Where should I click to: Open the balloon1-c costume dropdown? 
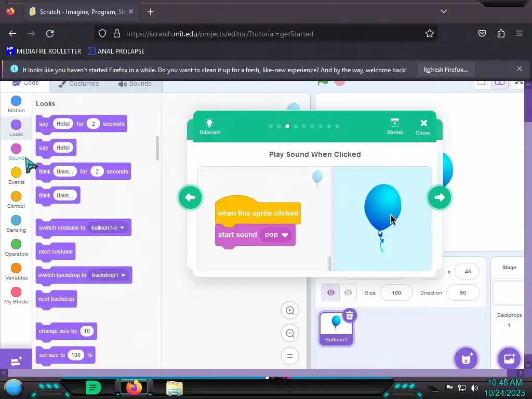click(108, 228)
